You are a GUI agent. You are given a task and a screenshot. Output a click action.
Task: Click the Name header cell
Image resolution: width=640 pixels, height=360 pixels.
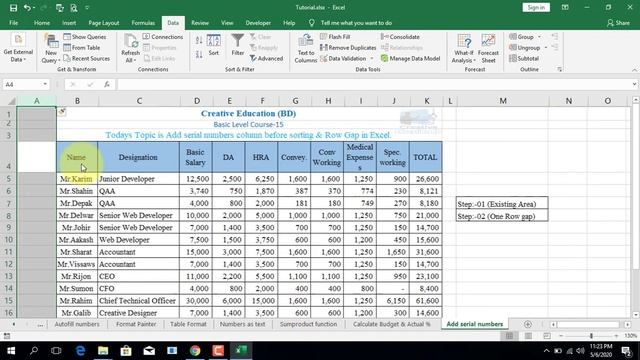tap(77, 157)
